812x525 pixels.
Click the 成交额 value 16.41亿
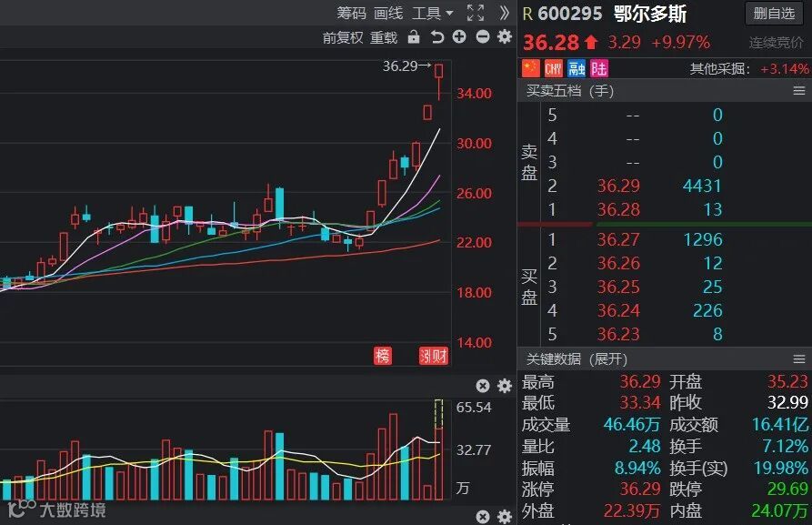tap(780, 424)
